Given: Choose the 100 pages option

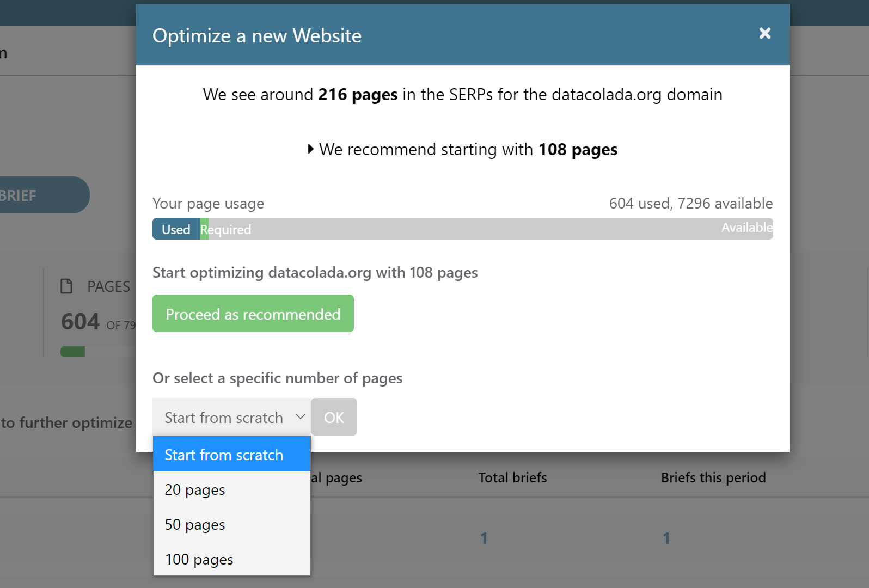Looking at the screenshot, I should point(232,559).
